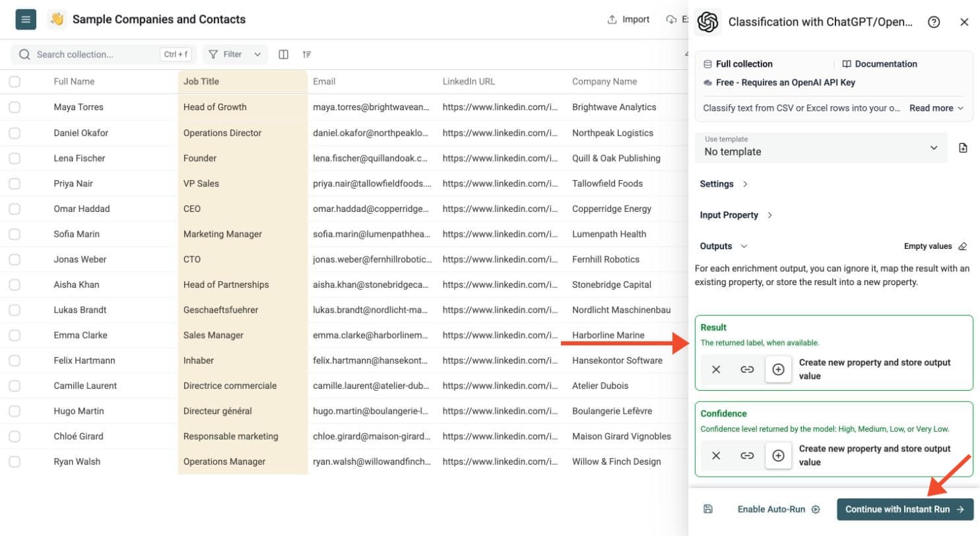
Task: Ignore the Result output with X icon
Action: (x=716, y=370)
